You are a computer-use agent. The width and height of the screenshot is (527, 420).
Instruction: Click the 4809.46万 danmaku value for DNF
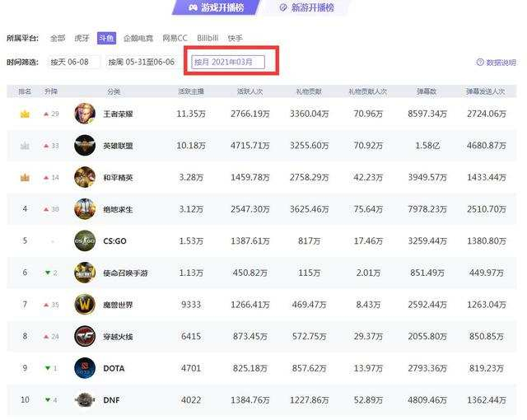tap(427, 400)
